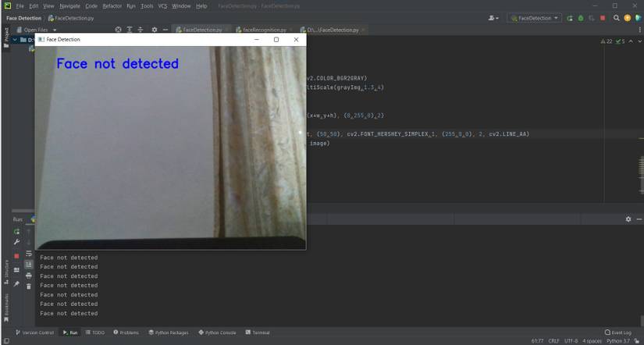This screenshot has width=644, height=345.
Task: Toggle the Structure tool window sidebar tab
Action: pos(6,272)
